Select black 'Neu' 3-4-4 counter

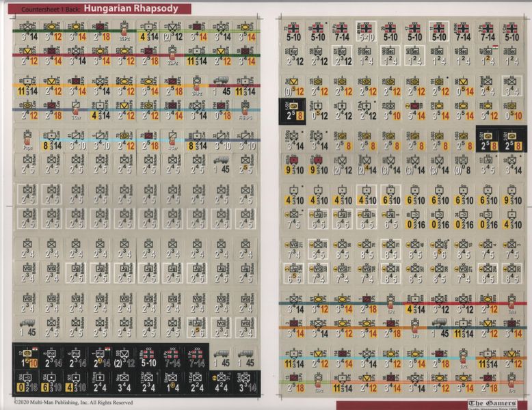click(x=124, y=382)
